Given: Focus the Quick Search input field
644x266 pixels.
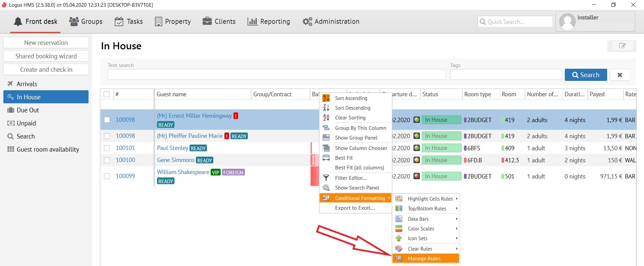Looking at the screenshot, I should 518,21.
